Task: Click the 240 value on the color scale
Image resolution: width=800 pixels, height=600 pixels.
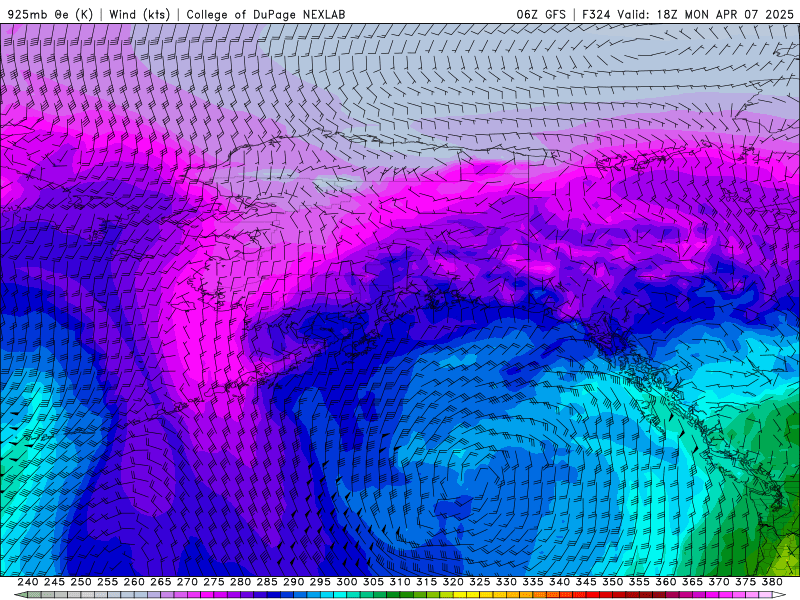Action: 28,582
